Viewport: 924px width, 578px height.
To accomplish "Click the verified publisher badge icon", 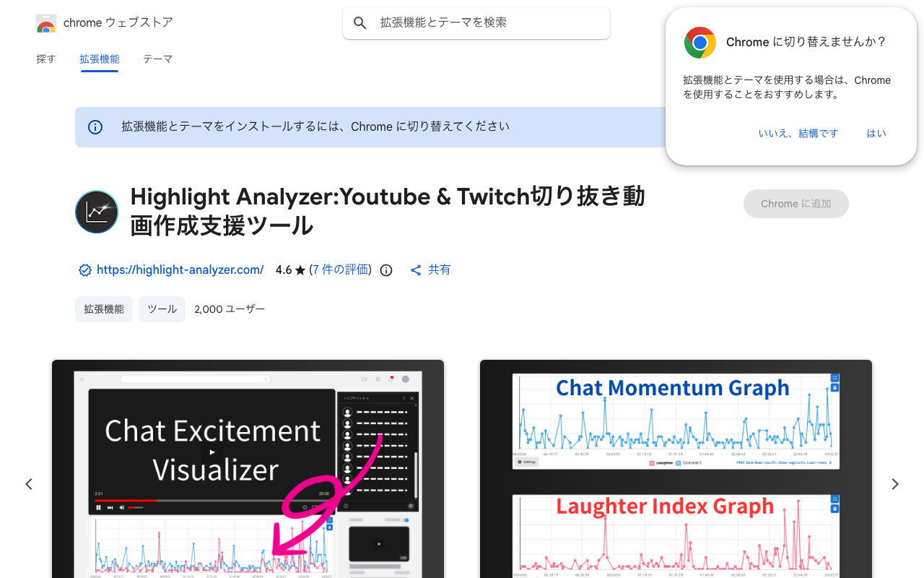I will (x=84, y=270).
